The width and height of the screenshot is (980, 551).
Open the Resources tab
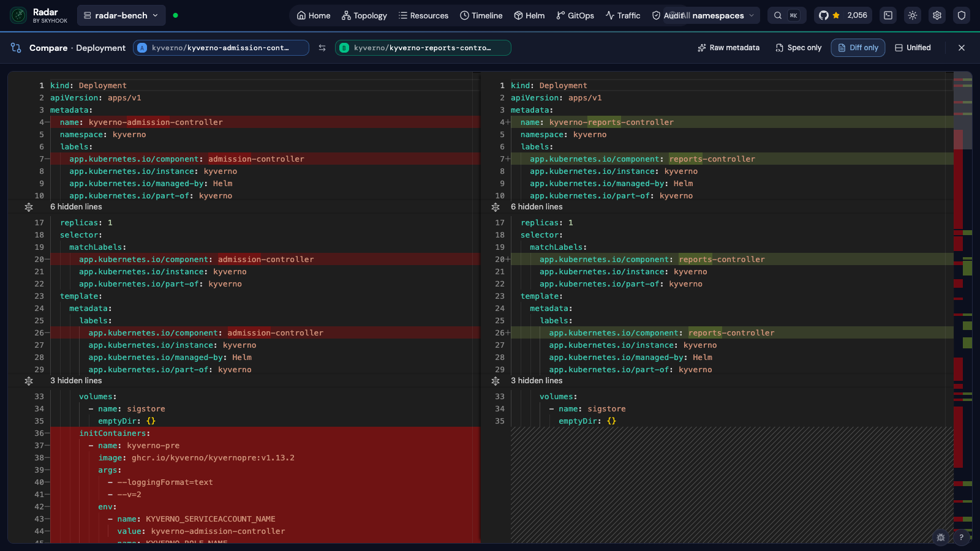(423, 15)
